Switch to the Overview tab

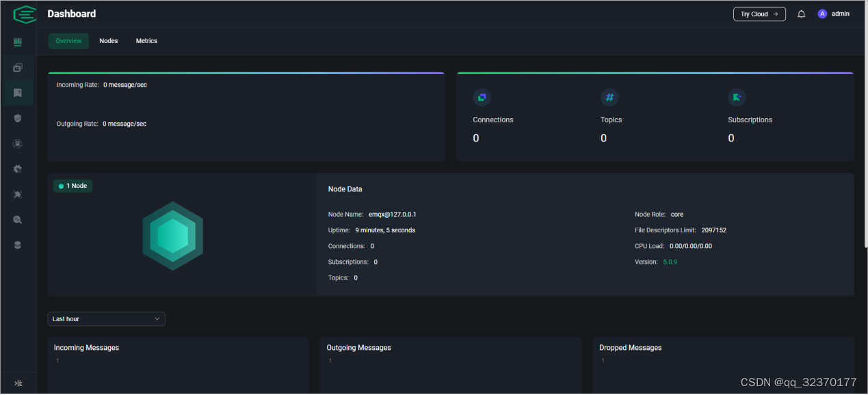coord(68,41)
